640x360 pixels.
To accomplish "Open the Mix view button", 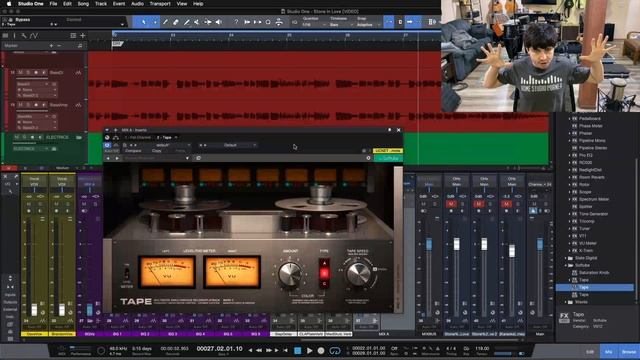I will point(608,351).
